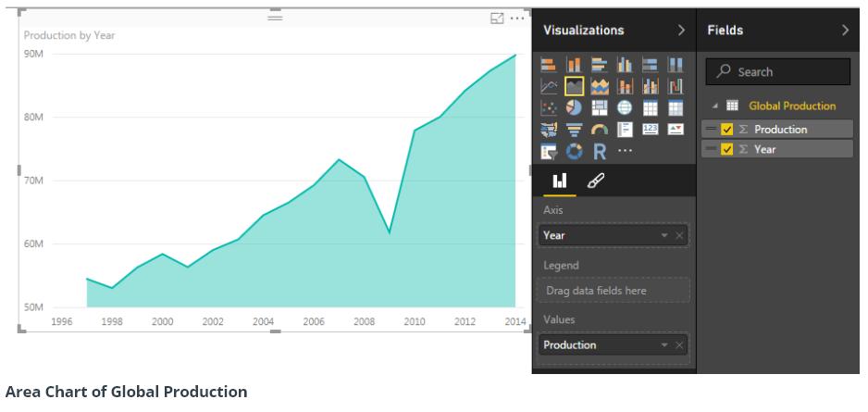Click the 'Production by Year' chart title
The width and height of the screenshot is (868, 412).
[x=69, y=35]
